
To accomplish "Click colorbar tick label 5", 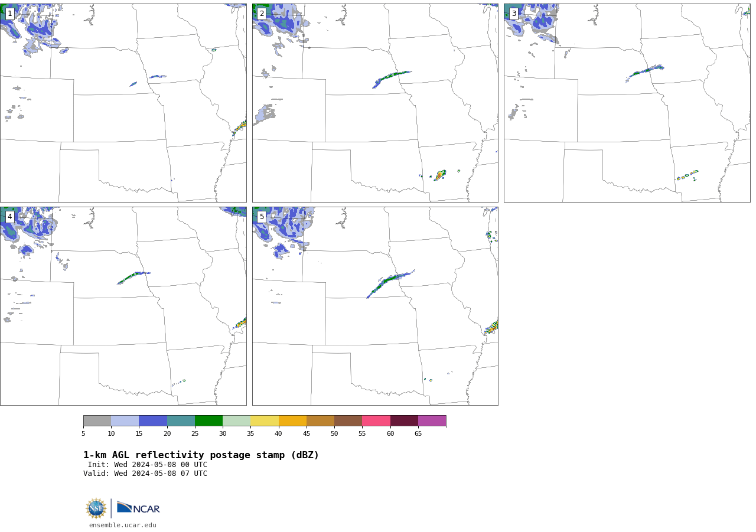I will [83, 434].
